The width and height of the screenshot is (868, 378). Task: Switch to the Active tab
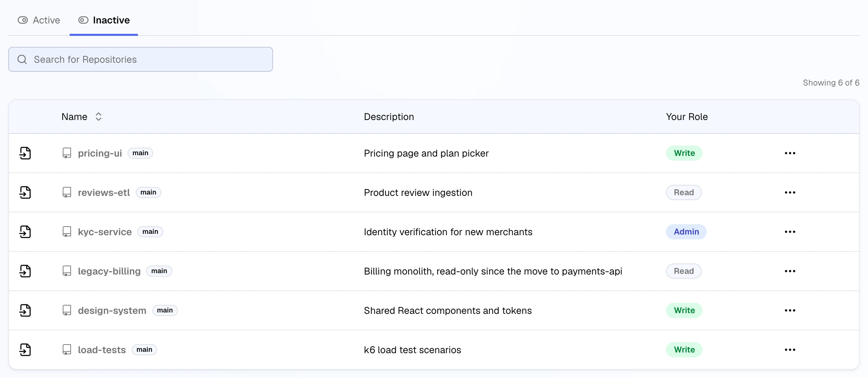39,20
